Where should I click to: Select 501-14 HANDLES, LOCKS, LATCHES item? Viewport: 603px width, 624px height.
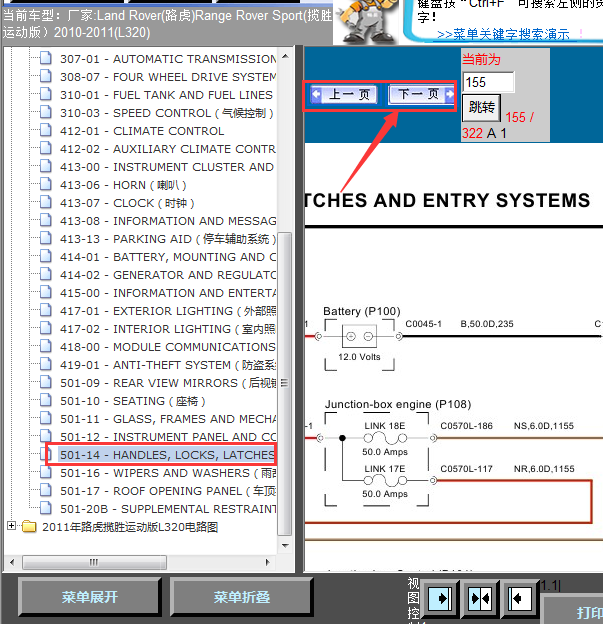168,455
